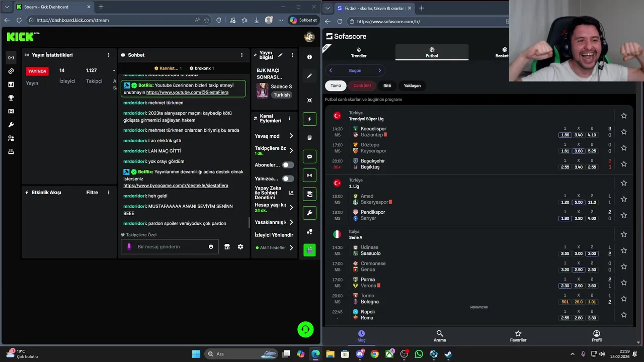Open Kanal Eylemleri panel three-dot menu
The image size is (644, 362).
[x=289, y=119]
